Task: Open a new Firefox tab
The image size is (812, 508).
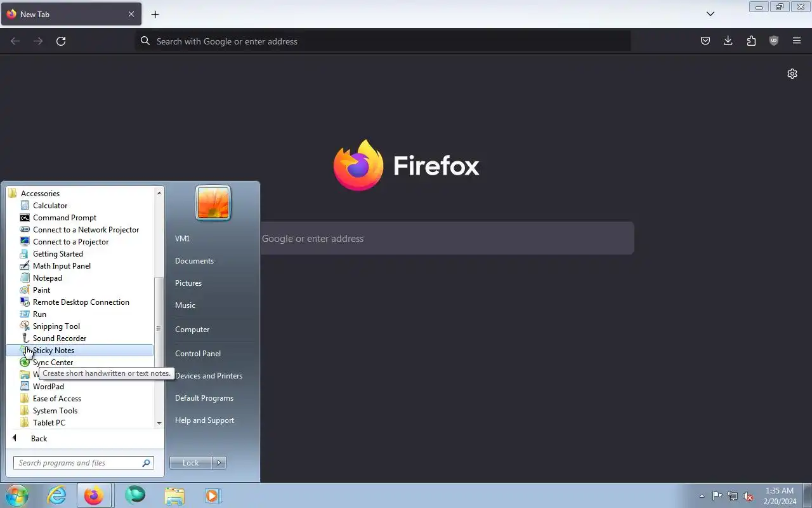Action: coord(155,14)
